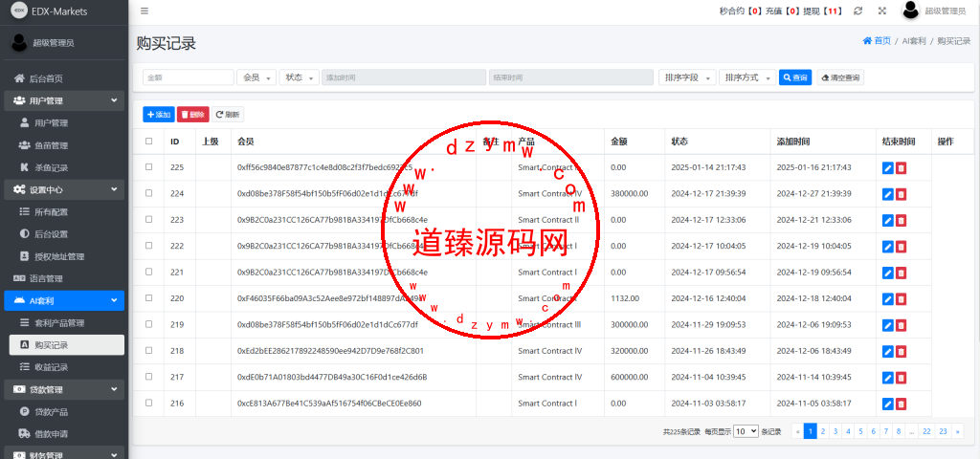This screenshot has width=980, height=459.
Task: Click the next page » pagination arrow
Action: [x=957, y=431]
